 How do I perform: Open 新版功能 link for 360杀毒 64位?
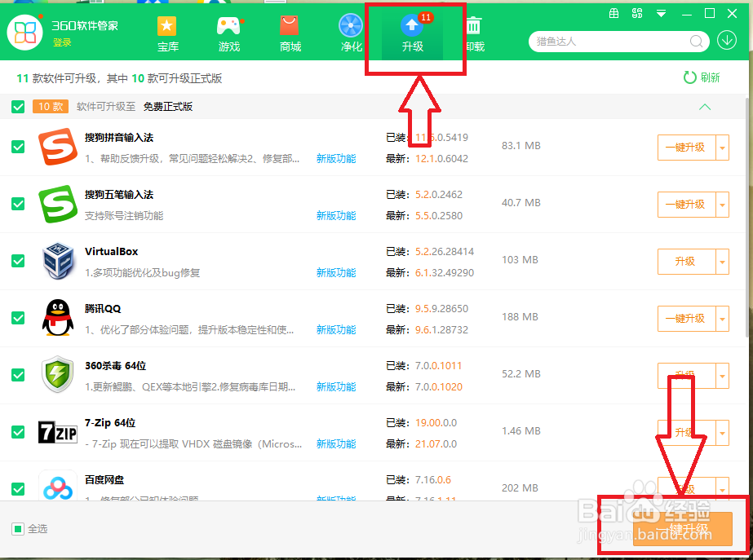336,386
